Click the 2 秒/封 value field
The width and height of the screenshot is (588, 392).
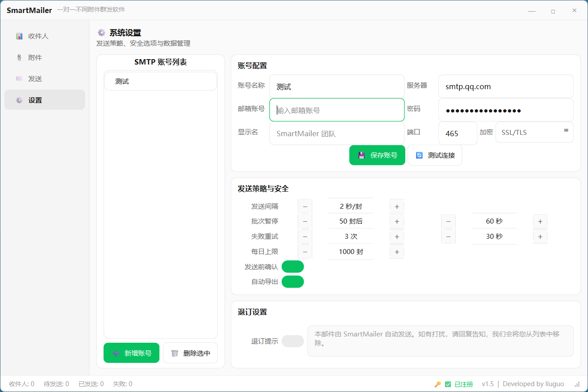(351, 207)
